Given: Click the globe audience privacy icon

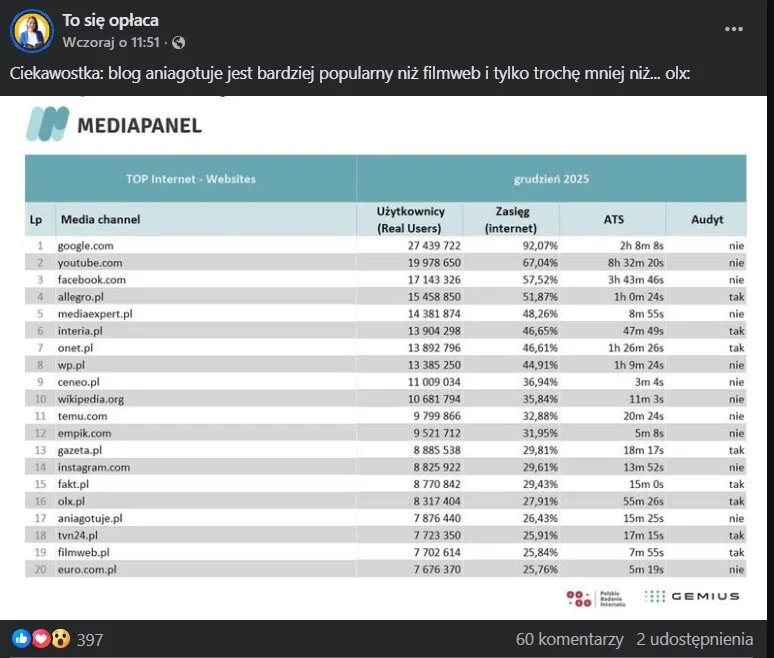Looking at the screenshot, I should pos(178,43).
